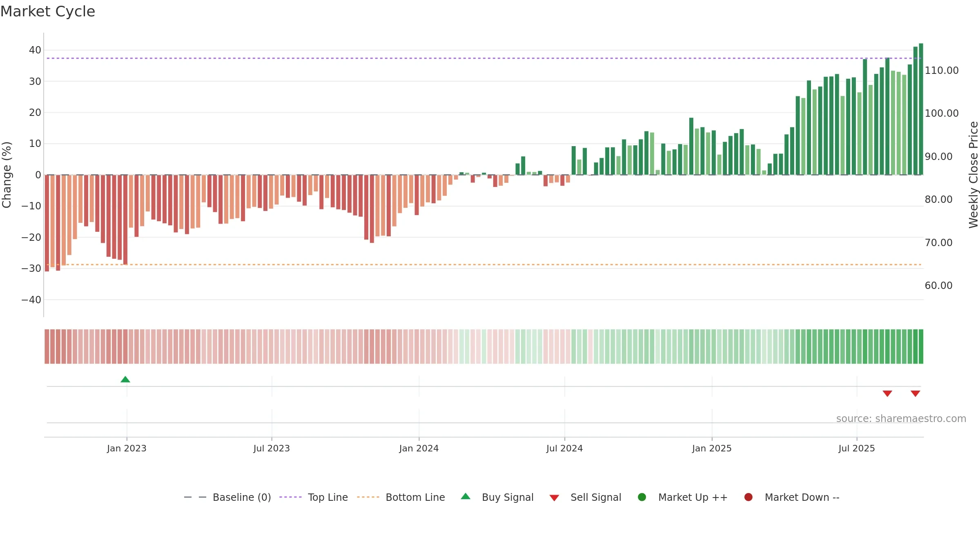Select the Jul 2024 x-axis label
This screenshot has width=980, height=551.
tap(565, 449)
